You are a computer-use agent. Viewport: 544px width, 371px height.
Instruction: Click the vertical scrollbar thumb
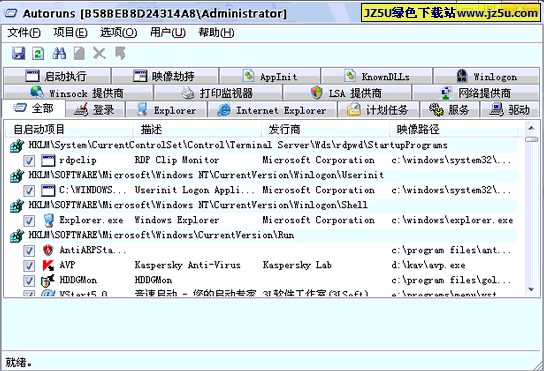[531, 139]
